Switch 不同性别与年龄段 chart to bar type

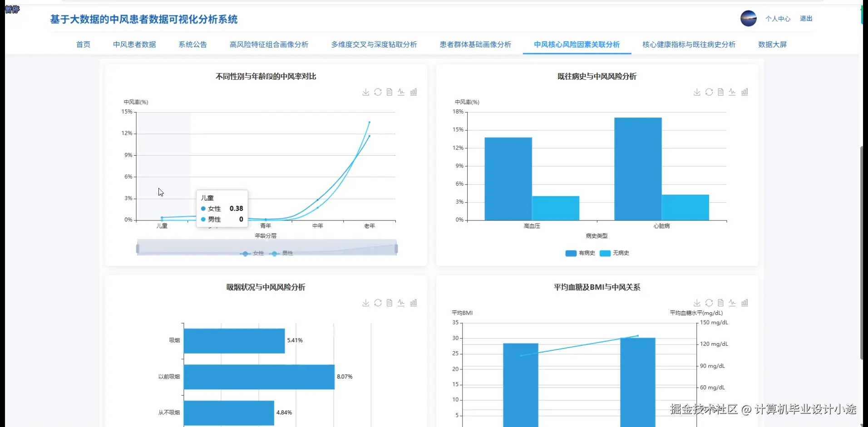point(414,92)
